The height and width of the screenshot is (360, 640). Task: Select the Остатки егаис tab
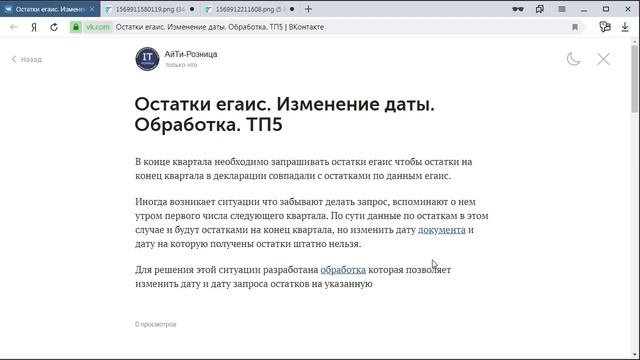tap(50, 9)
